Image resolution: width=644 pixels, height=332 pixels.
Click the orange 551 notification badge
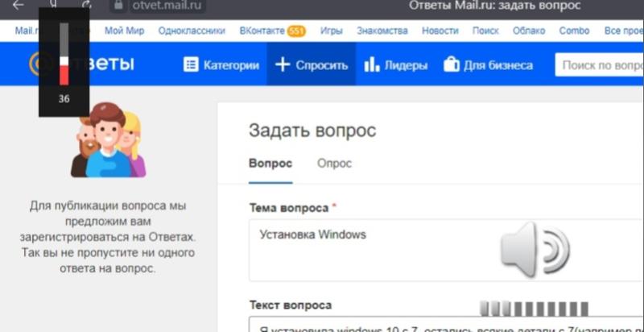click(296, 31)
